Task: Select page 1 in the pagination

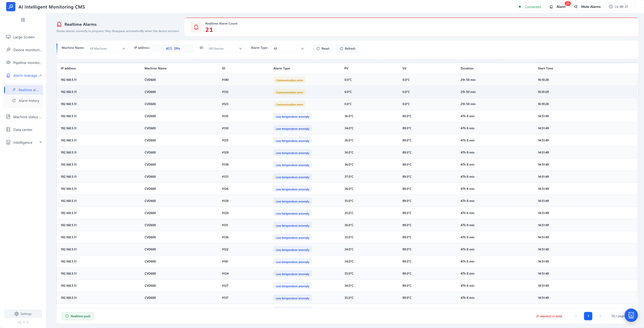Action: 588,316
